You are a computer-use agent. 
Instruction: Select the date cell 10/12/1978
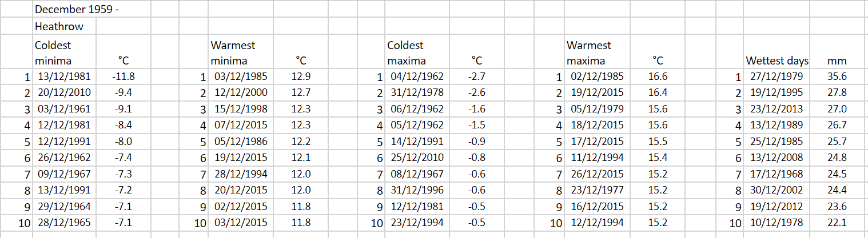pyautogui.click(x=777, y=223)
